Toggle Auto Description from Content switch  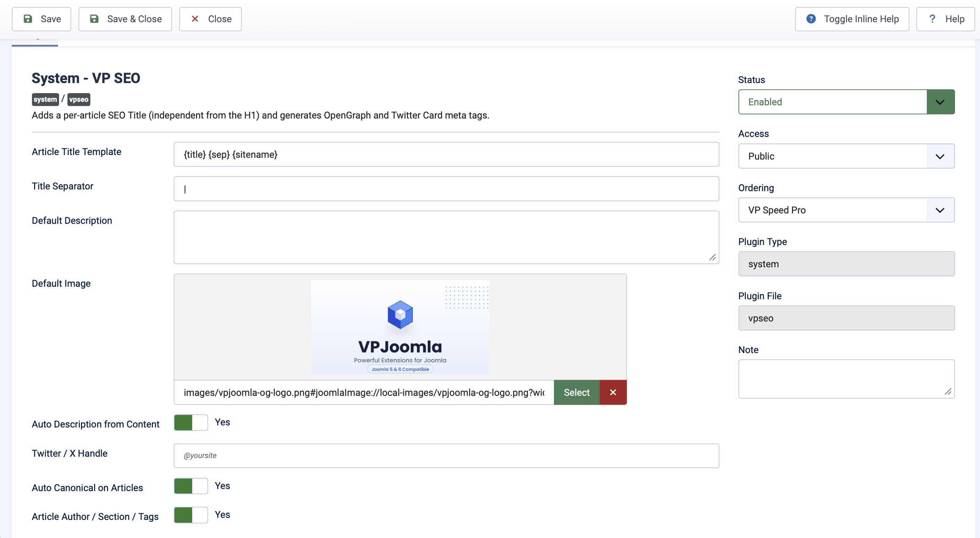191,422
